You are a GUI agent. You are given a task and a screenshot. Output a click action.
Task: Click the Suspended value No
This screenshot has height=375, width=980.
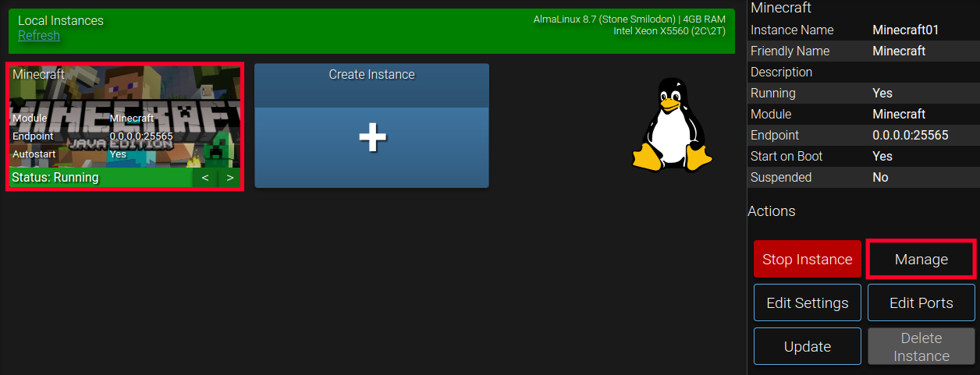[880, 178]
